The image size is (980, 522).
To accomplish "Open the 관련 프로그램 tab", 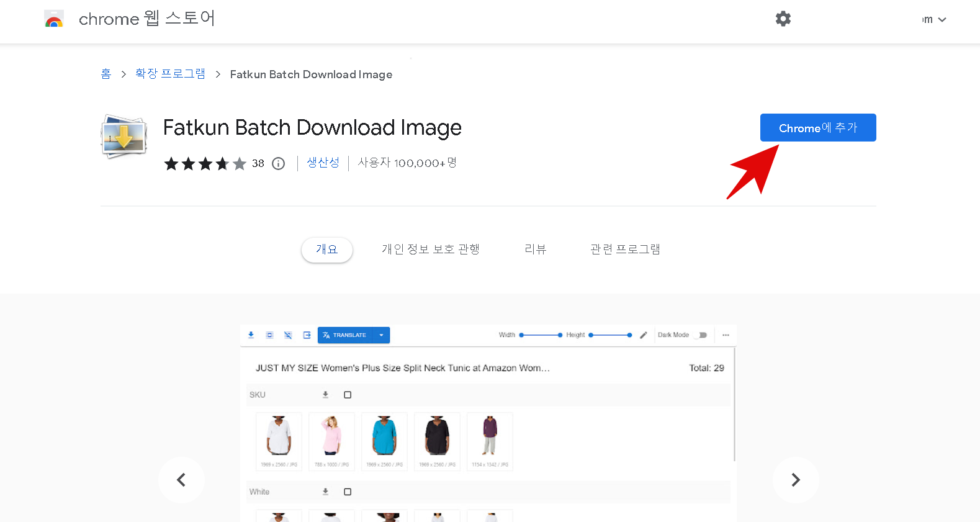I will [625, 250].
